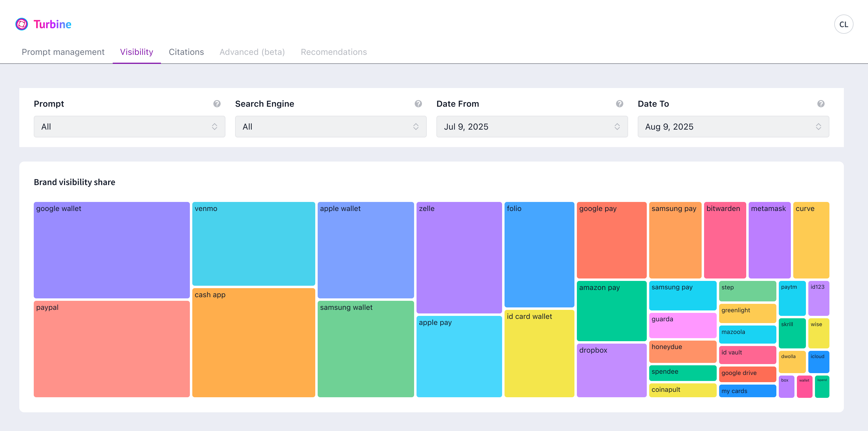Click the step treemap tile
This screenshot has width=868, height=431.
coord(747,291)
